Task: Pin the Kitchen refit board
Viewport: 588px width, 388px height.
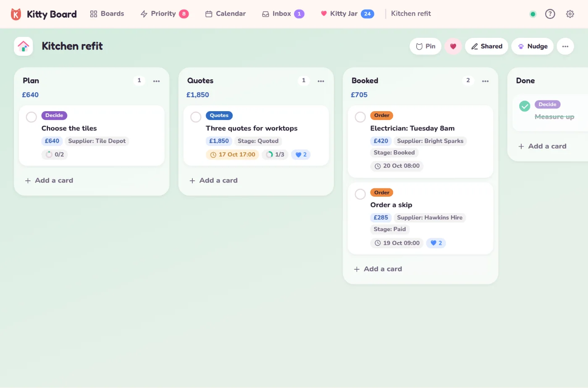Action: click(x=425, y=46)
